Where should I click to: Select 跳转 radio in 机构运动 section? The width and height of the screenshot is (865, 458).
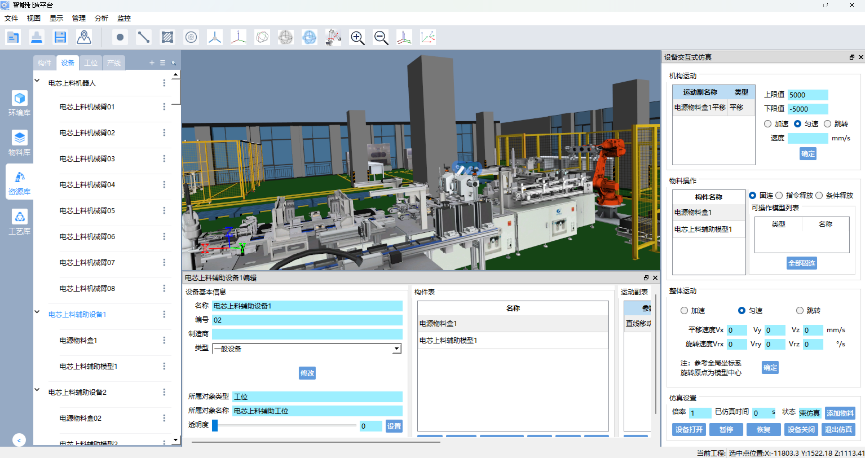827,124
